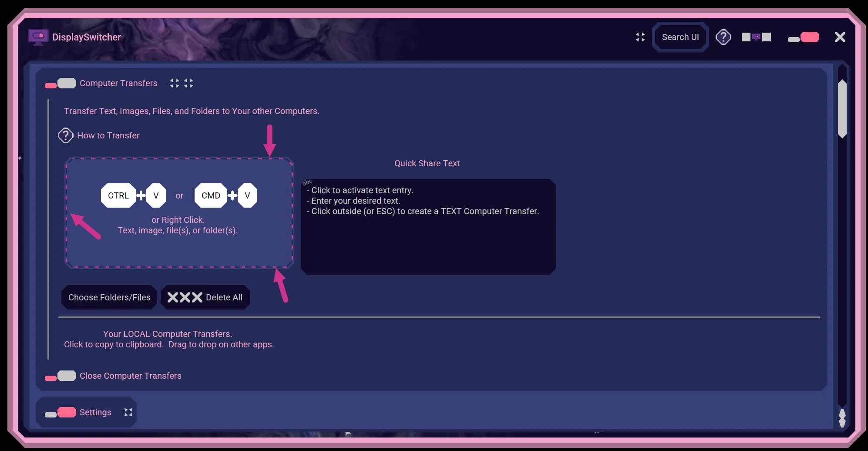Click "Your LOCAL Computer Transfers." text

(x=168, y=334)
